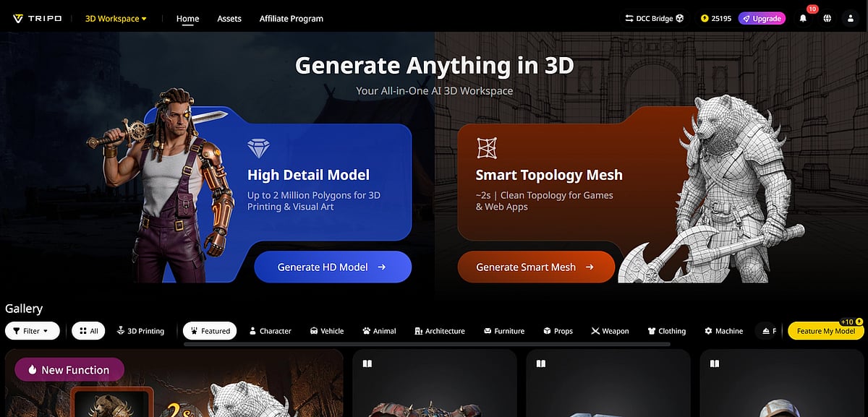Go to the Home tab
Viewport: 868px width, 417px height.
coord(188,18)
